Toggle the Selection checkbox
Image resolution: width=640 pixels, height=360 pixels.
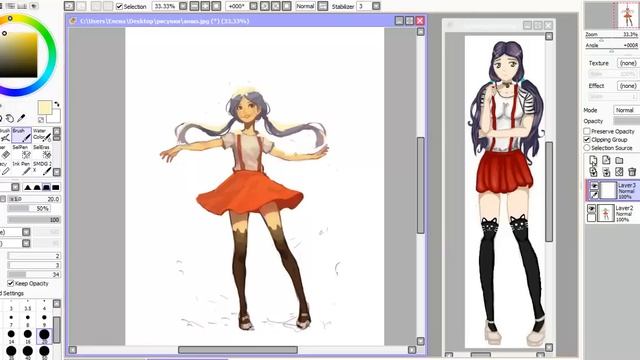[120, 6]
